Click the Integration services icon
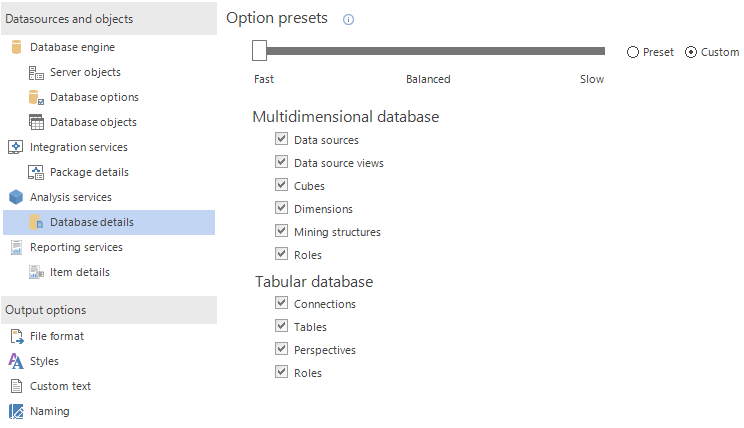The width and height of the screenshot is (744, 428). [x=16, y=147]
